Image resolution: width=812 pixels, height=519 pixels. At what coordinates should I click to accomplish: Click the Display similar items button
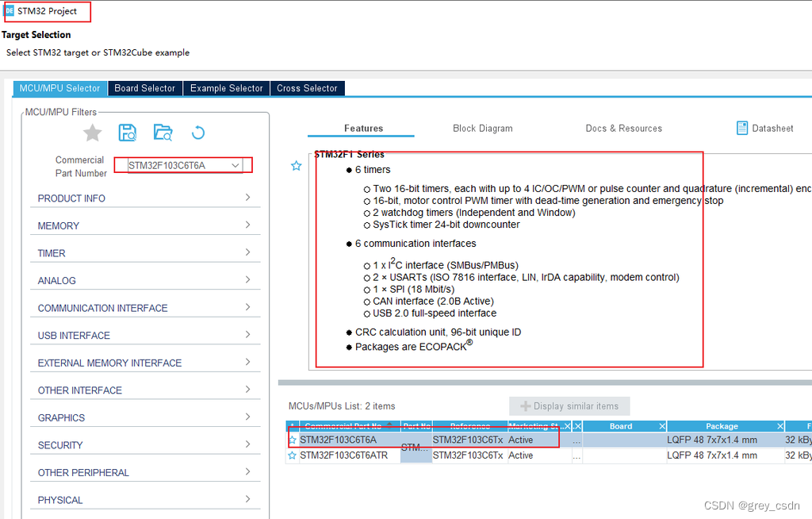569,406
